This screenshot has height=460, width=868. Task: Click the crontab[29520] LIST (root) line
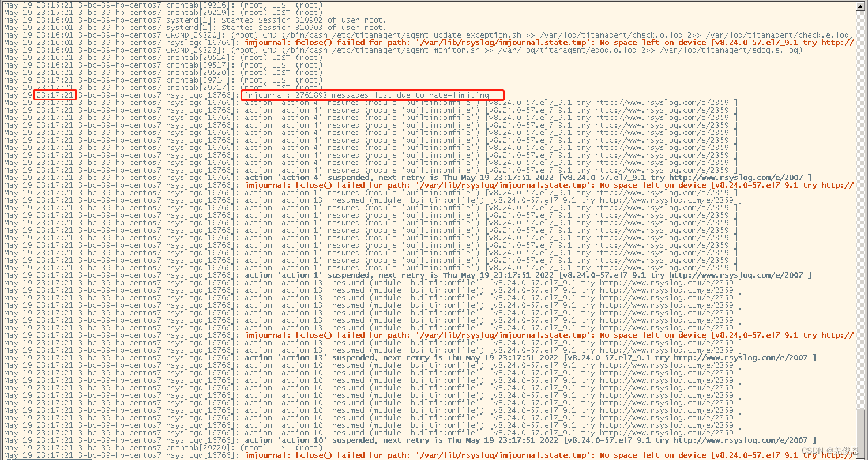[163, 72]
